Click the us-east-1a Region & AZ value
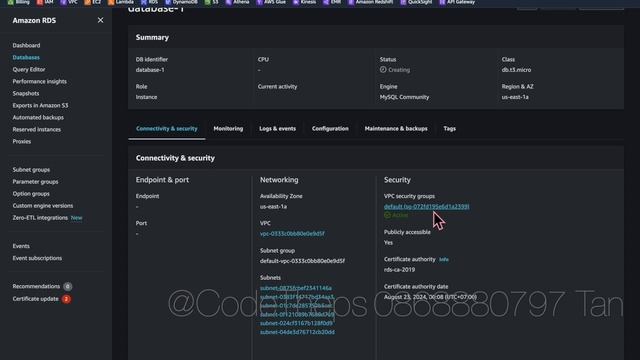Screen dimensions: 640x360 click(515, 97)
